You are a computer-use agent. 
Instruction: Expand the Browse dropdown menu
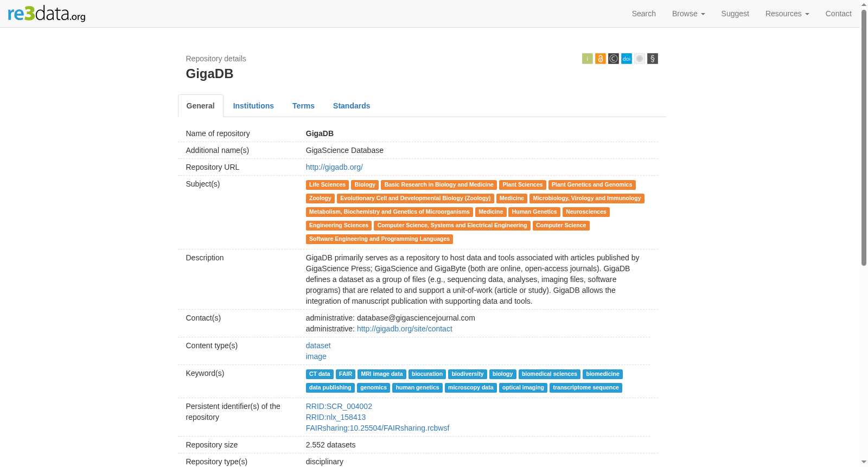[x=688, y=14]
